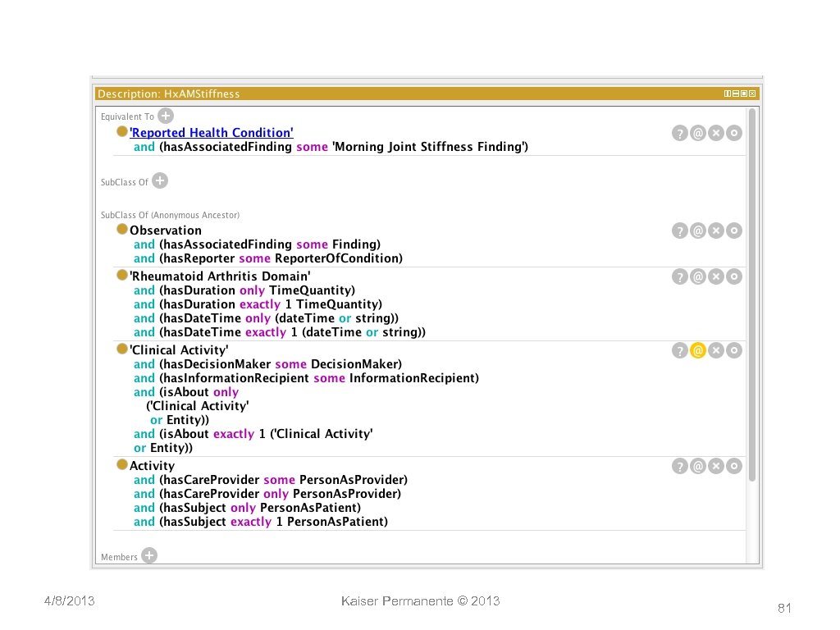Explain inference for 'Reported Health Condition' row

[x=680, y=133]
